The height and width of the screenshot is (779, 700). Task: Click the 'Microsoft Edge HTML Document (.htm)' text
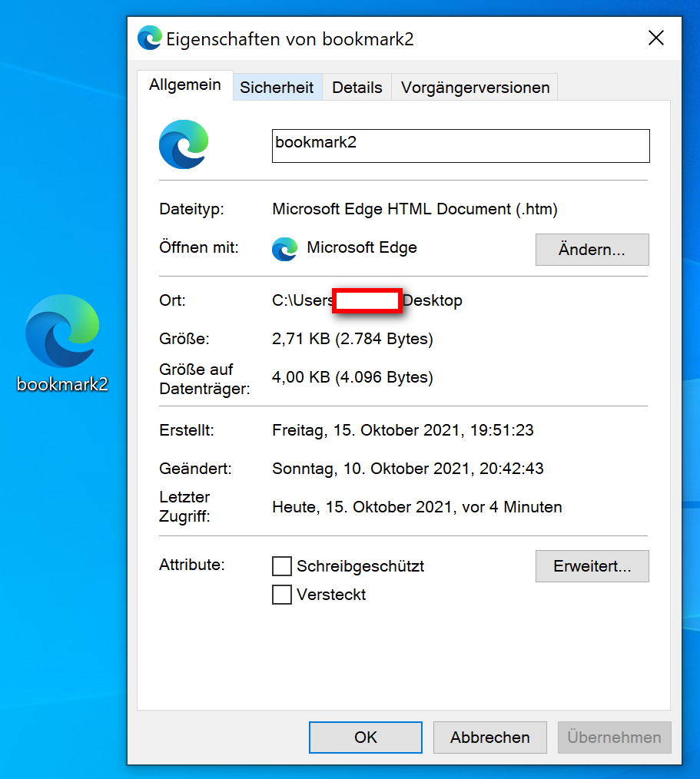pyautogui.click(x=415, y=209)
